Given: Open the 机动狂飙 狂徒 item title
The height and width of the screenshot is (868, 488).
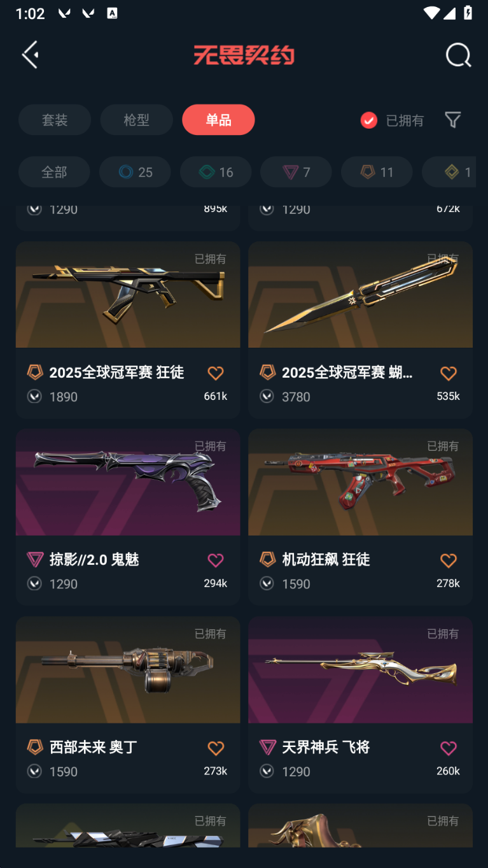Looking at the screenshot, I should click(326, 560).
